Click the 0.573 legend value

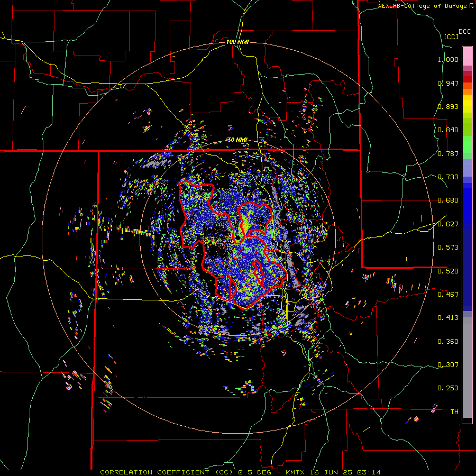coord(448,248)
